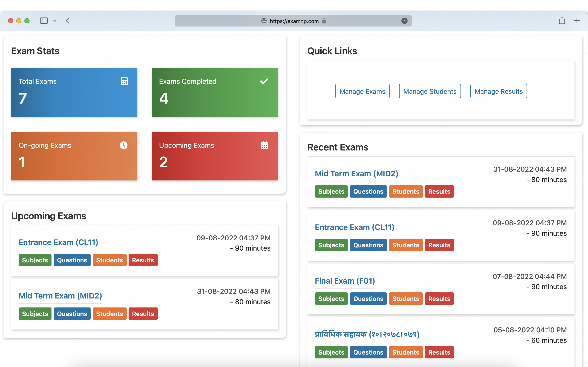The width and height of the screenshot is (588, 367).
Task: Toggle Students view on Entrance Exam CL11 recent
Action: (x=405, y=245)
